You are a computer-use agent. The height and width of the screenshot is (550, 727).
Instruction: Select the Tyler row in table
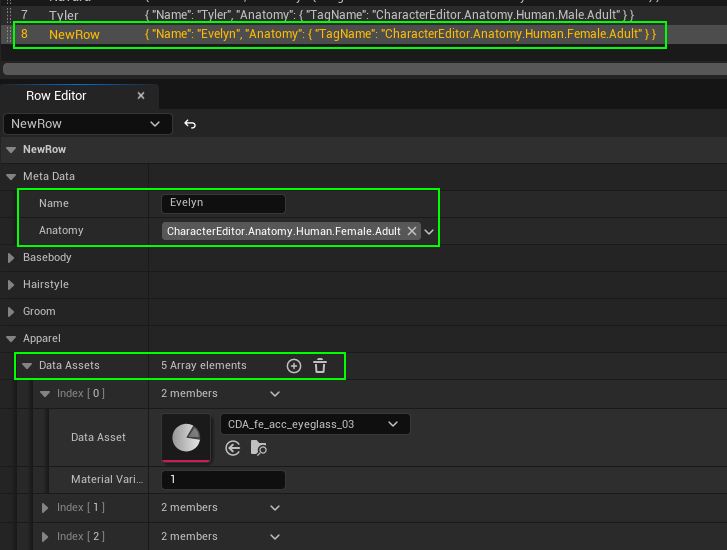tap(64, 16)
